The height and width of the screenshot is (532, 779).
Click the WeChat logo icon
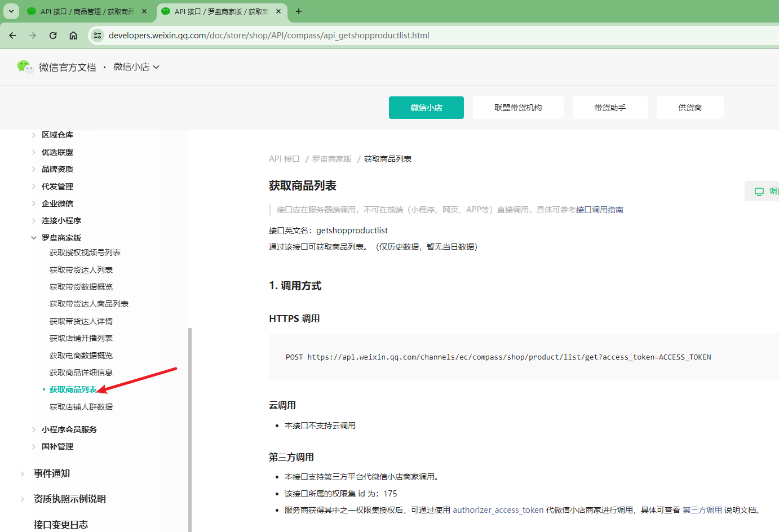(x=25, y=66)
